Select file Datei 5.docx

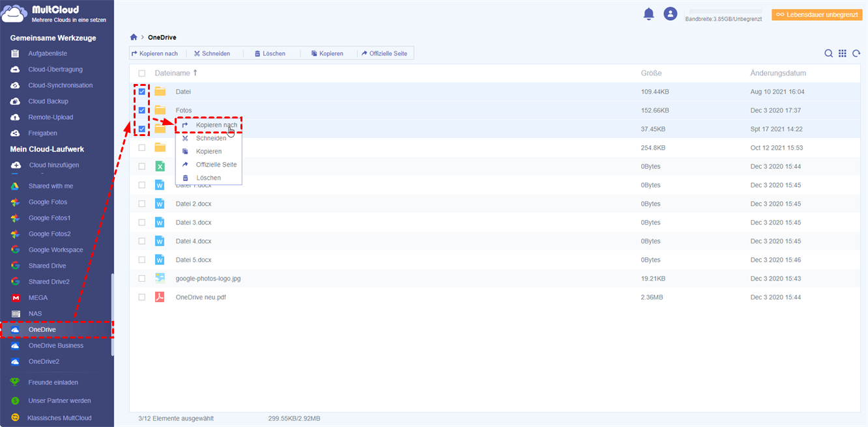coord(194,260)
